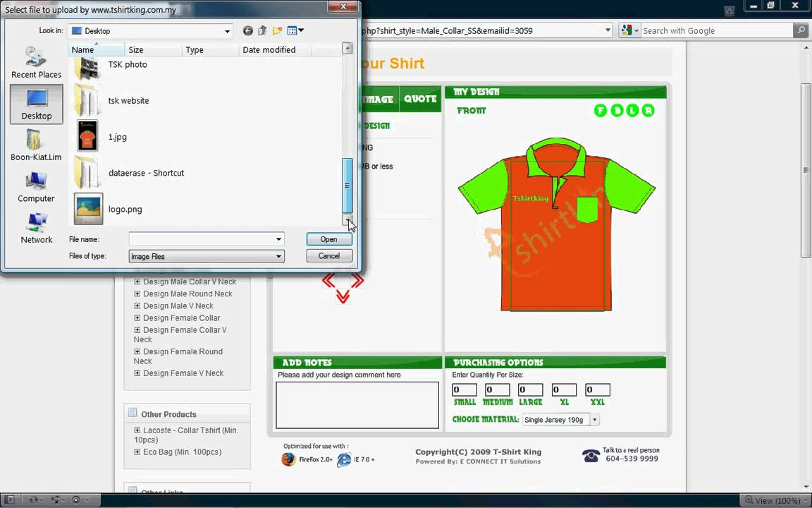Click the file list scroll-down arrow
Viewport: 812px width, 508px height.
pos(347,220)
